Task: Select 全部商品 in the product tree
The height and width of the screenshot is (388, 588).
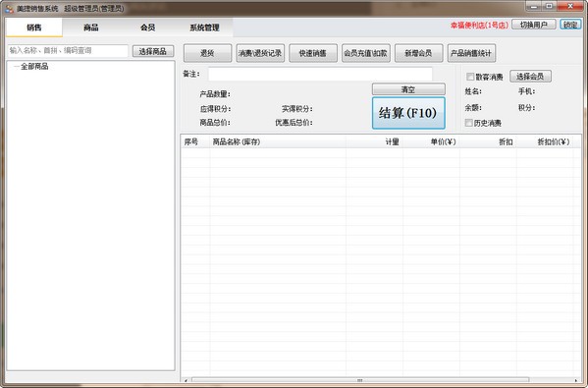Action: click(x=34, y=67)
